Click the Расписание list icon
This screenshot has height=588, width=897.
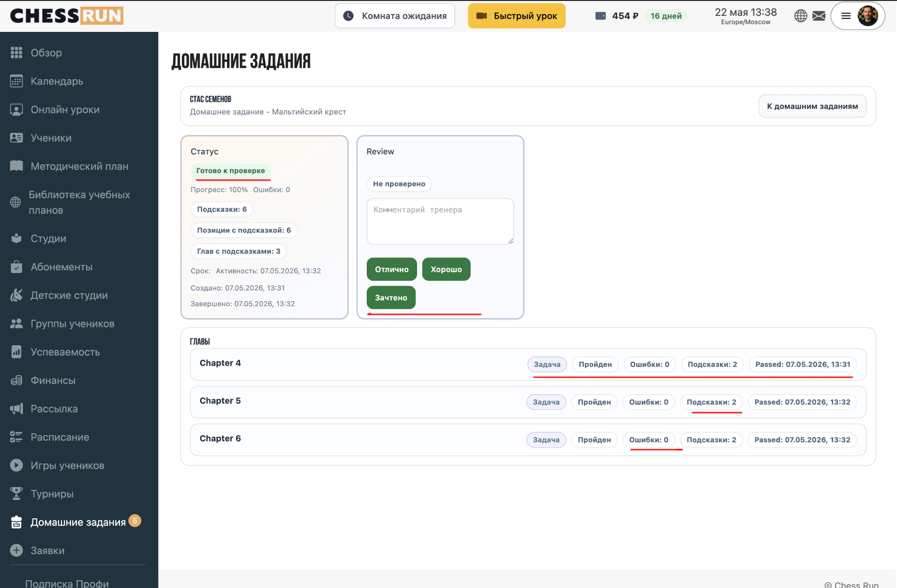[x=16, y=437]
